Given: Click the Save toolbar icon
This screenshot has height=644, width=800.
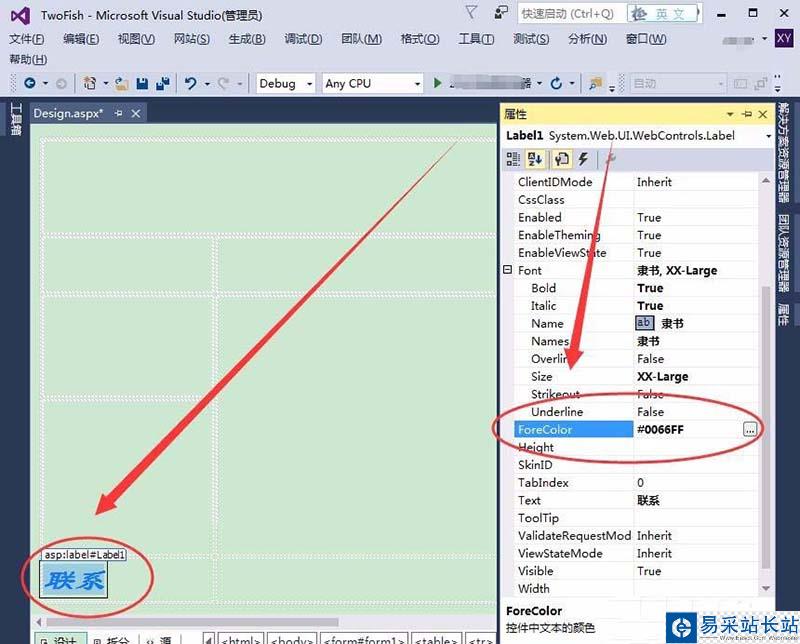Looking at the screenshot, I should [x=142, y=83].
